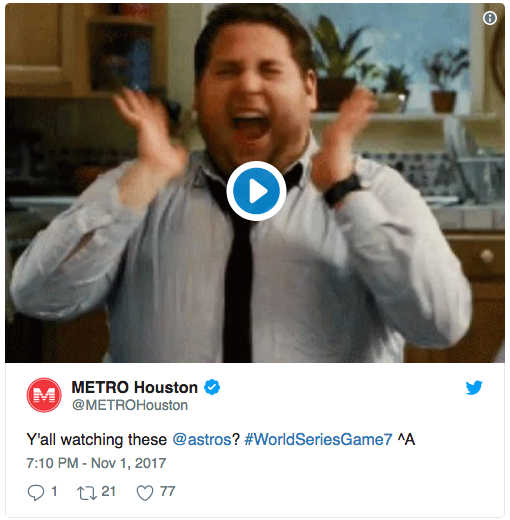This screenshot has height=520, width=510.
Task: Click the Twitter bird logo
Action: click(x=474, y=388)
